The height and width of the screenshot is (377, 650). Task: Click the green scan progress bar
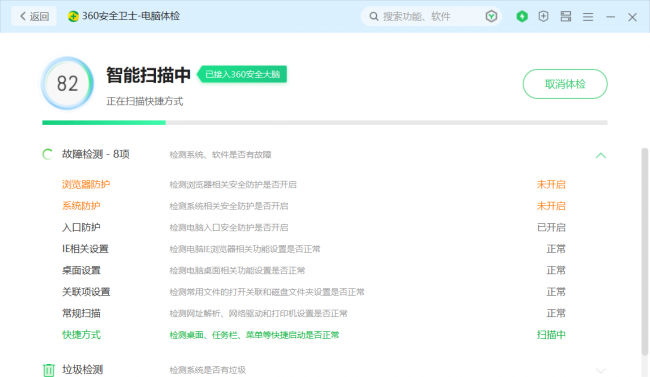[x=104, y=123]
